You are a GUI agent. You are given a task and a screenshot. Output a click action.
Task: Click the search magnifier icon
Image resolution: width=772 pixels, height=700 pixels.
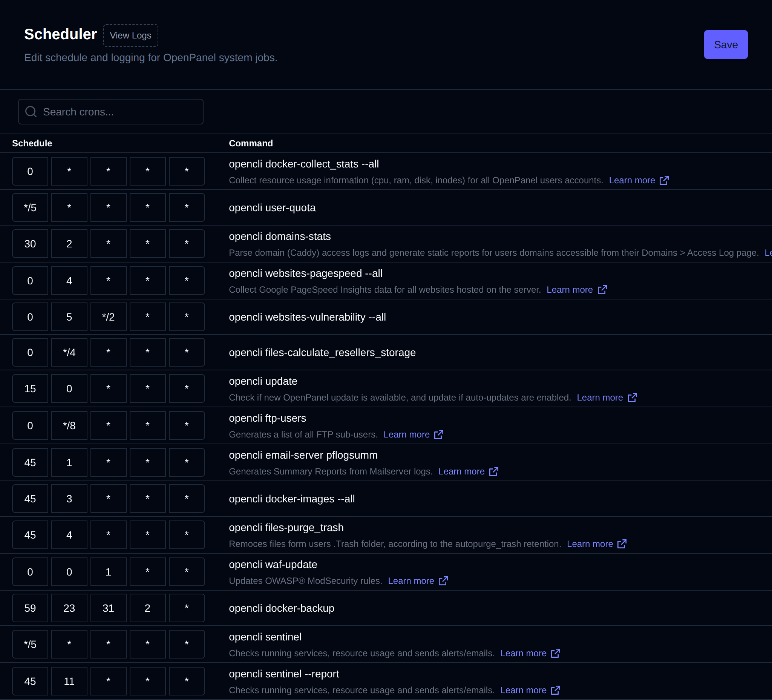(31, 112)
